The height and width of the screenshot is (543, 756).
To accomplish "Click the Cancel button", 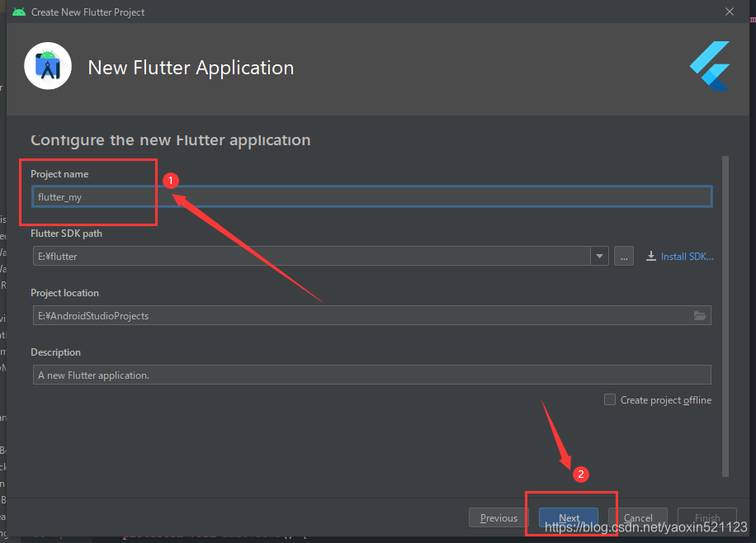I will (x=638, y=518).
